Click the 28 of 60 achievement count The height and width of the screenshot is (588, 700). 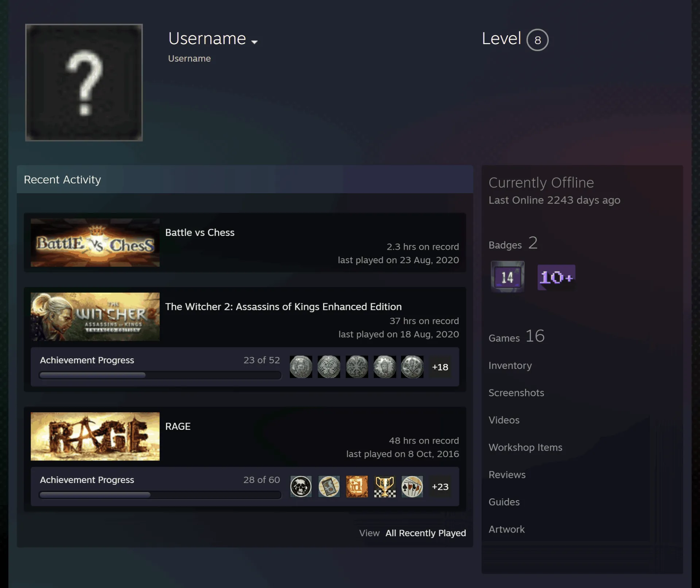coord(261,480)
